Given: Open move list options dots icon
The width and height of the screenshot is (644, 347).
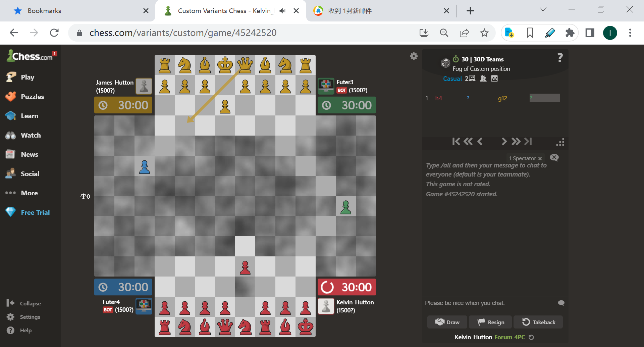Looking at the screenshot, I should click(560, 142).
